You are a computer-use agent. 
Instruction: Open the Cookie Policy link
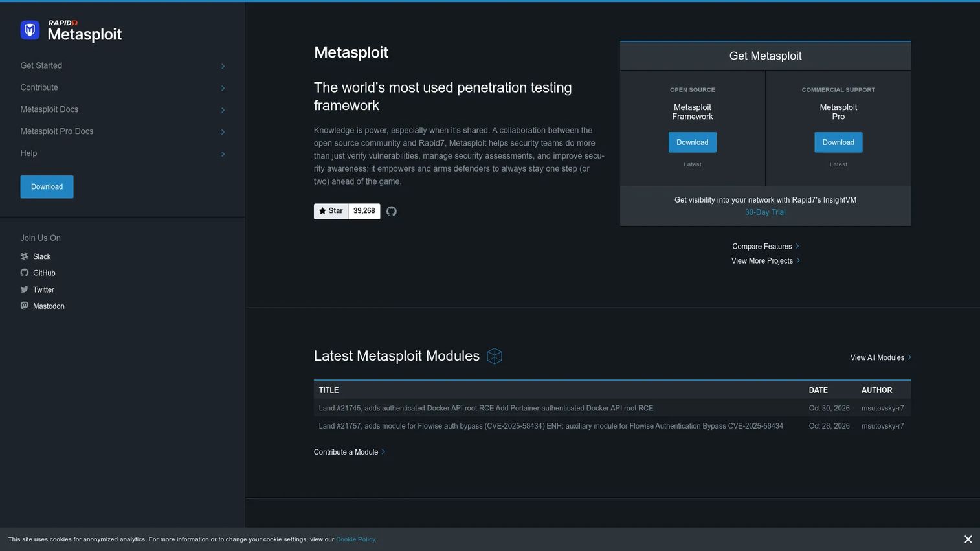(355, 539)
